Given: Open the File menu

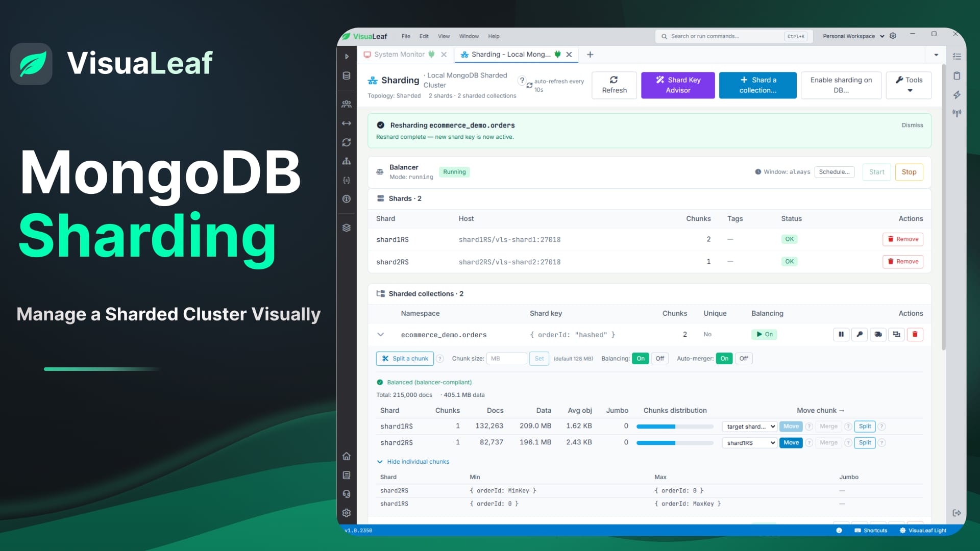Looking at the screenshot, I should point(406,36).
